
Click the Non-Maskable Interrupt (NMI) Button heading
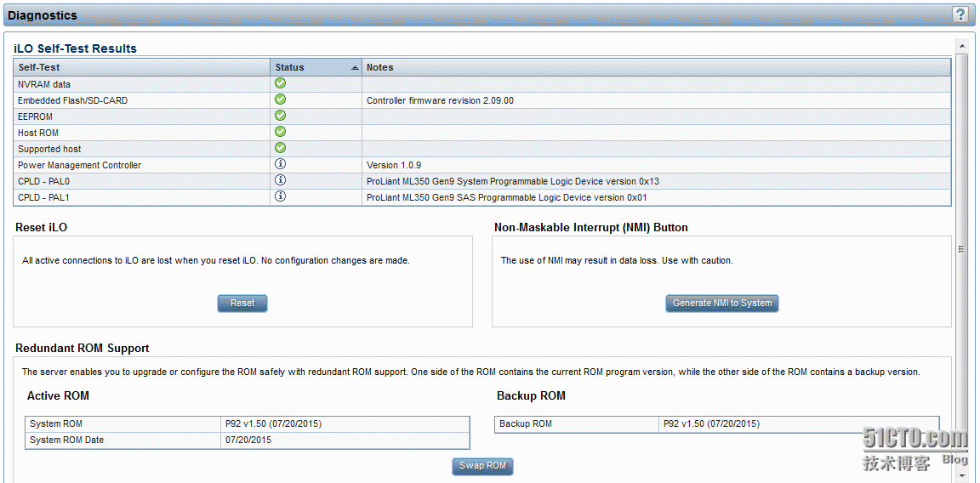coord(590,227)
